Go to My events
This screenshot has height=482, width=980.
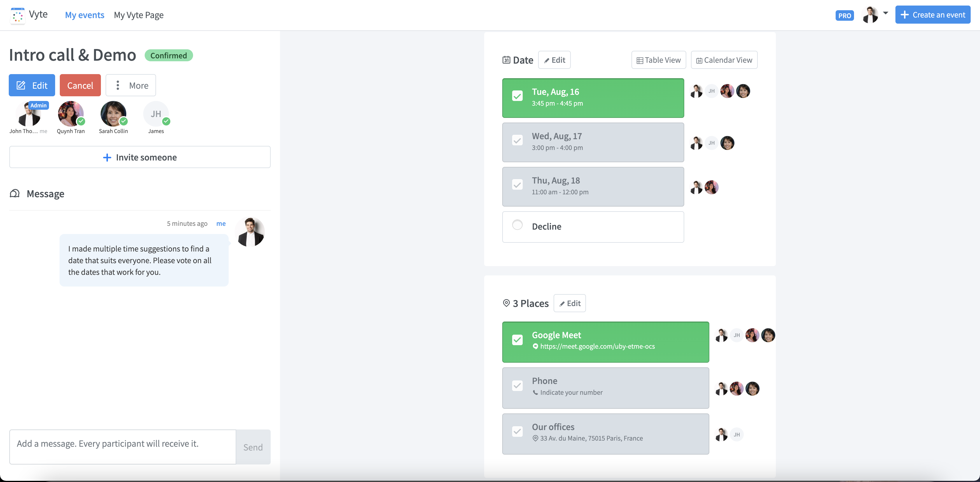[85, 15]
